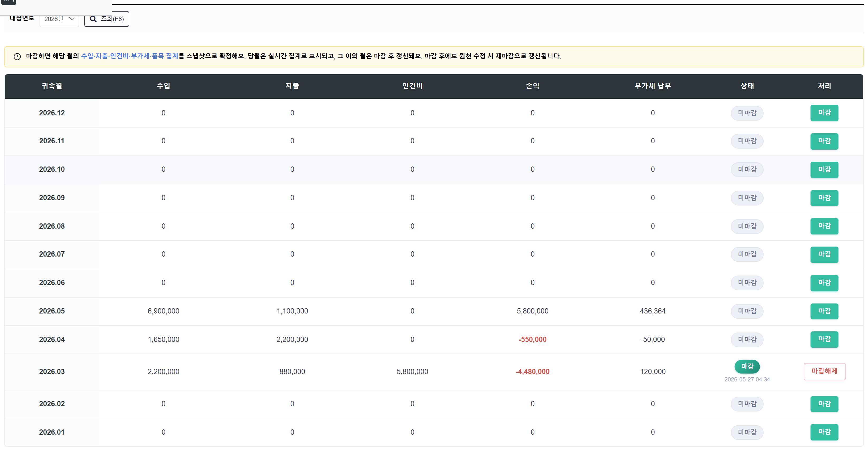Select the 2026.12 month cell
Viewport: 868px width, 451px height.
point(52,113)
